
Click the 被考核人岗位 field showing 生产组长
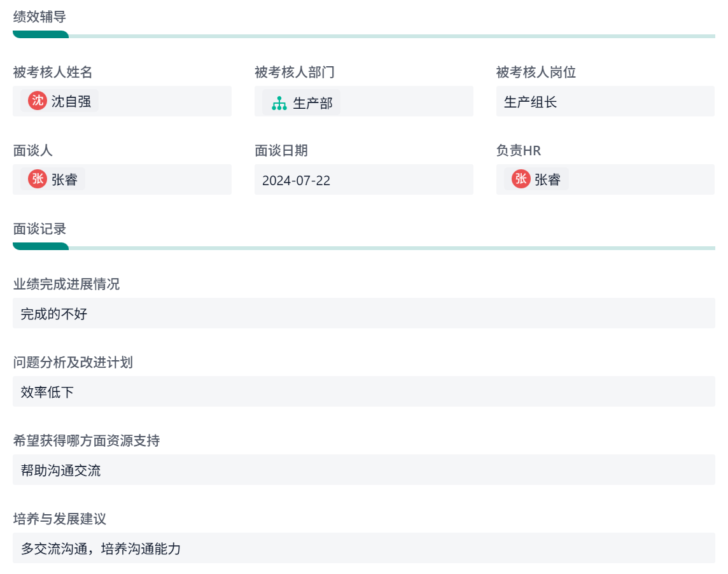[x=605, y=101]
